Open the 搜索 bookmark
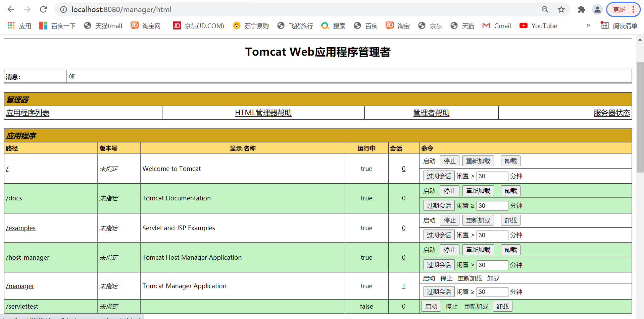 point(333,26)
